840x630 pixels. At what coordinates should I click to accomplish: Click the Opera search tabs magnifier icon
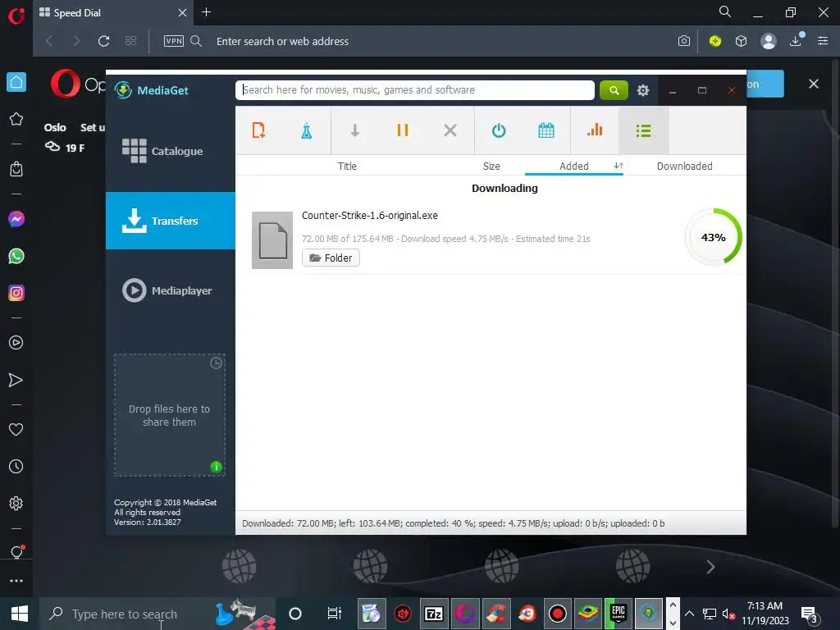(724, 11)
